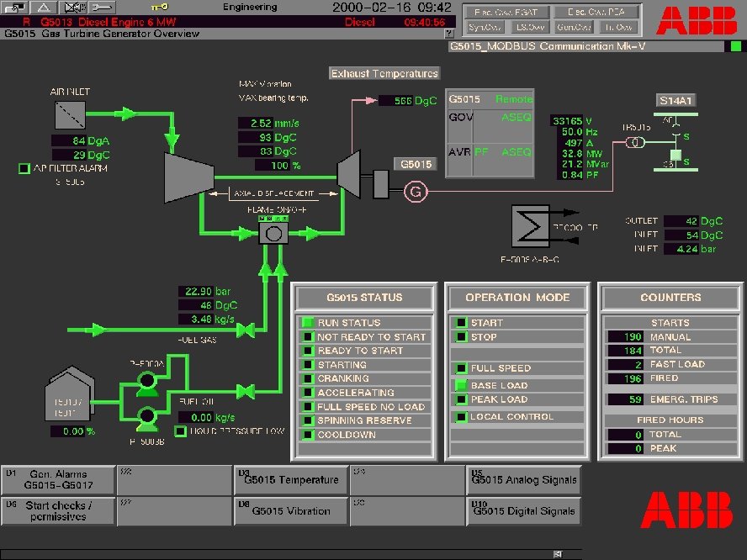747x560 pixels.
Task: Click the yellow key icon near the toolbar
Action: click(x=158, y=8)
